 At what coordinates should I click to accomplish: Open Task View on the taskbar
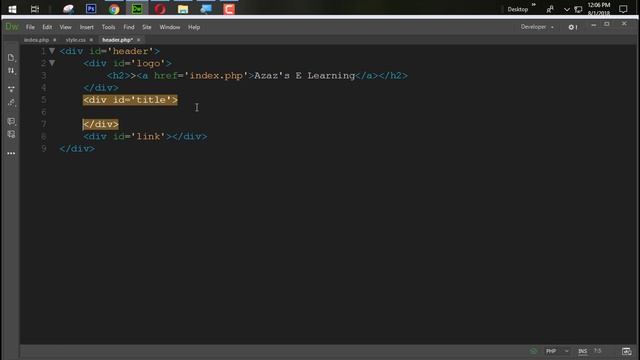(35, 9)
